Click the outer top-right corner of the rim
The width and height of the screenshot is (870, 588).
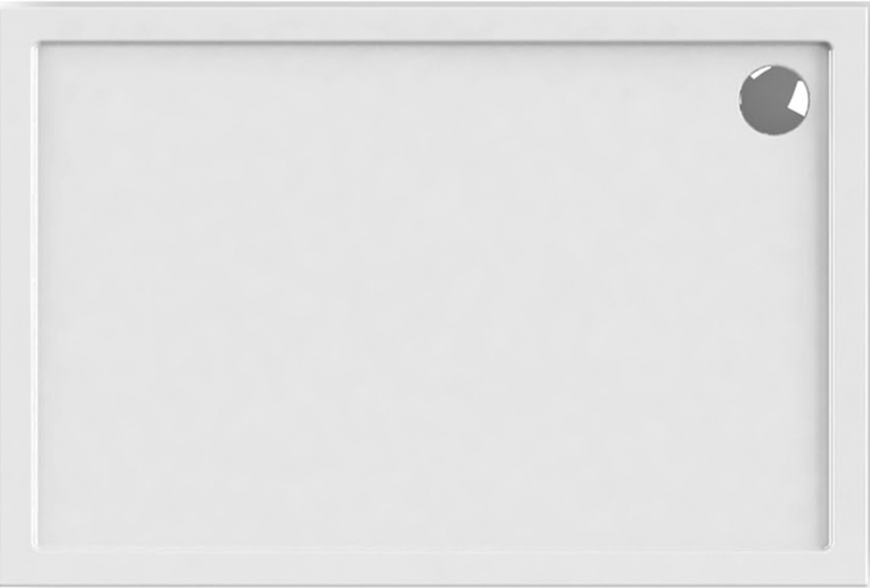point(865,7)
